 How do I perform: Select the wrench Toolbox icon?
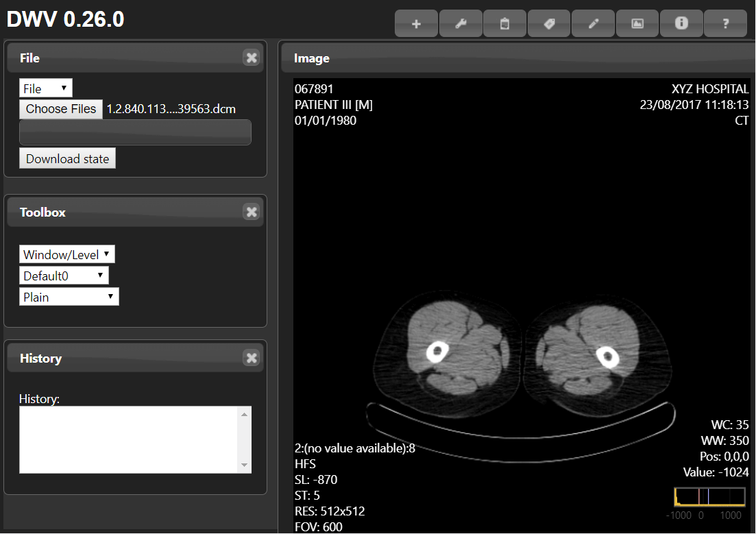460,23
